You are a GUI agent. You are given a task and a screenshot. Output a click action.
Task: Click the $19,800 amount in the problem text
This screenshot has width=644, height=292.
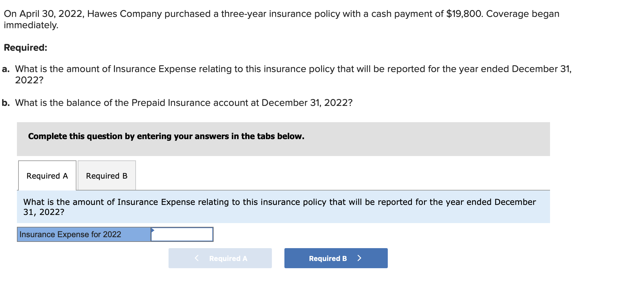[465, 14]
